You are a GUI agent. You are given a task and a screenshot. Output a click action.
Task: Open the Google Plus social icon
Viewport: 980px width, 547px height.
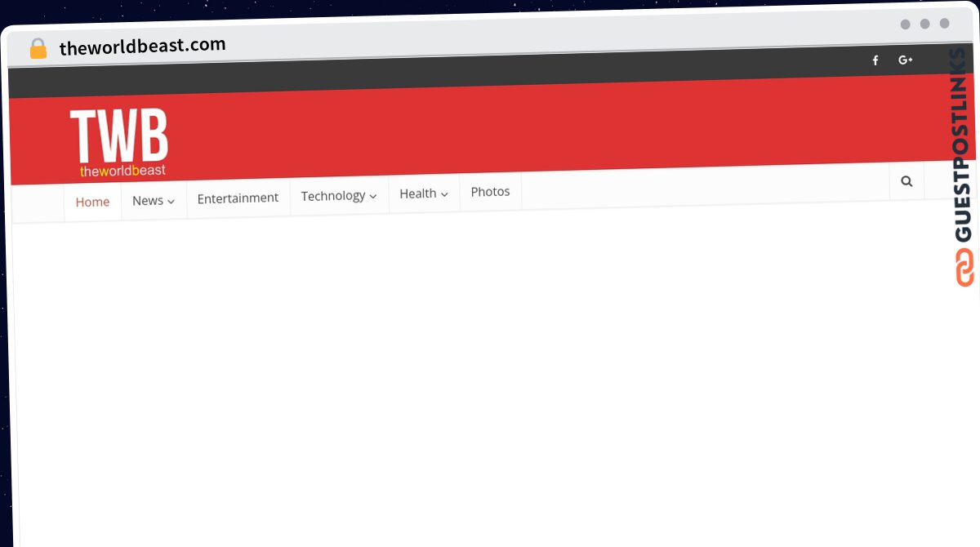pos(905,60)
